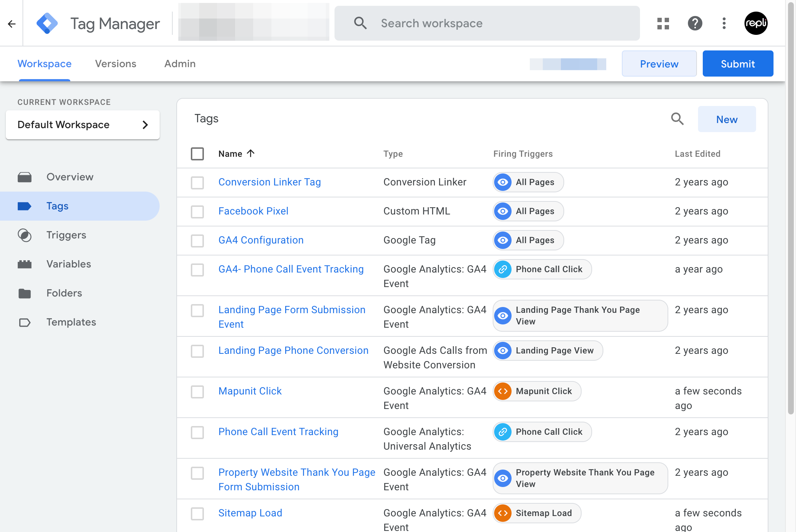Click the Firing Triggers column header
796x532 pixels.
[523, 154]
